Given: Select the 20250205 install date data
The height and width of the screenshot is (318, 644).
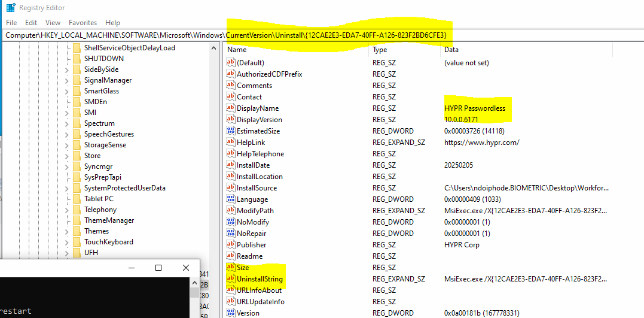Looking at the screenshot, I should (459, 165).
